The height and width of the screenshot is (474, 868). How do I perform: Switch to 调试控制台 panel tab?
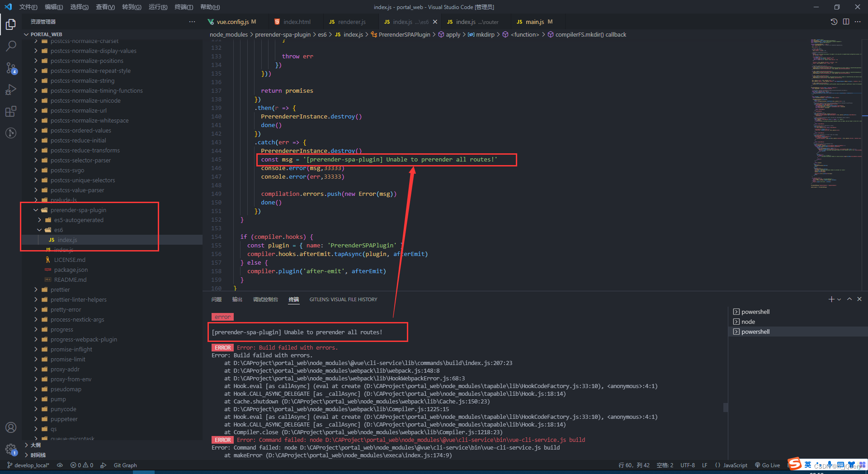coord(265,299)
